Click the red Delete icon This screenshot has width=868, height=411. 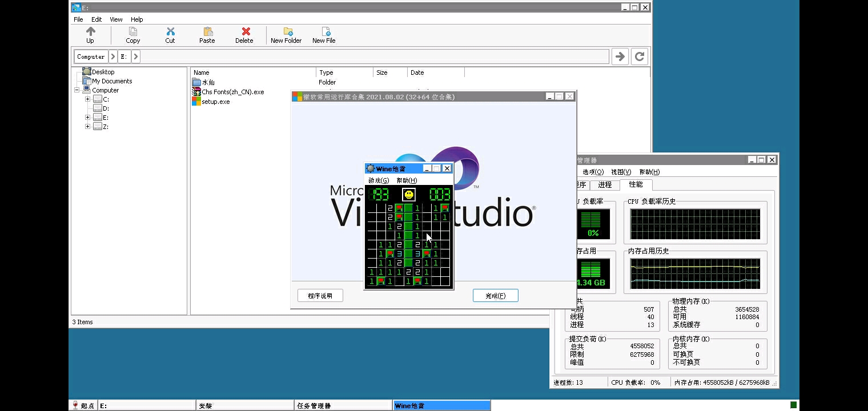[x=245, y=32]
